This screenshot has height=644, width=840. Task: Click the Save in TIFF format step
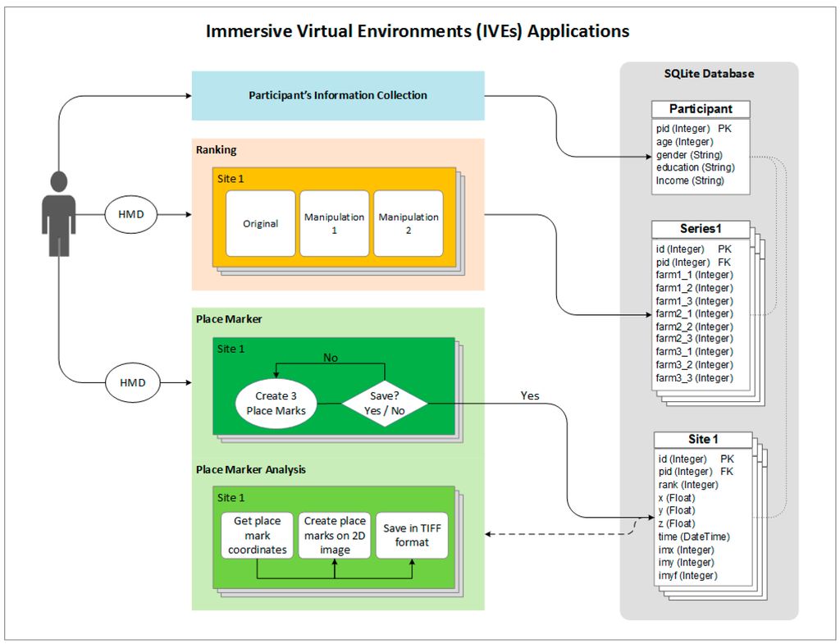[412, 535]
